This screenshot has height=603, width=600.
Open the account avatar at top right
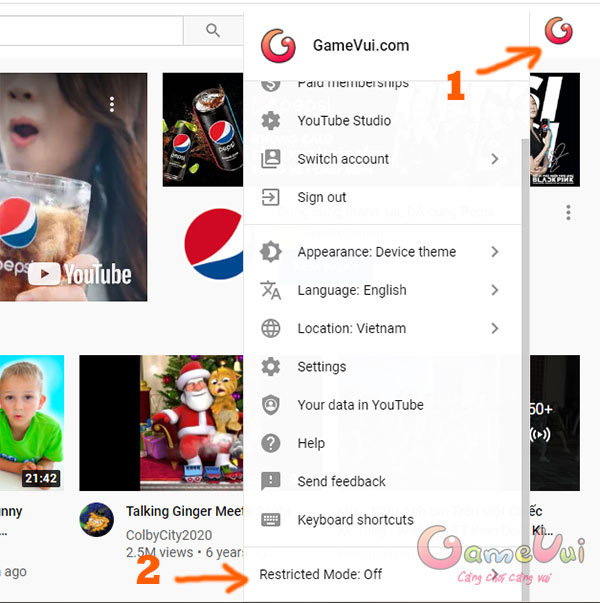(558, 31)
